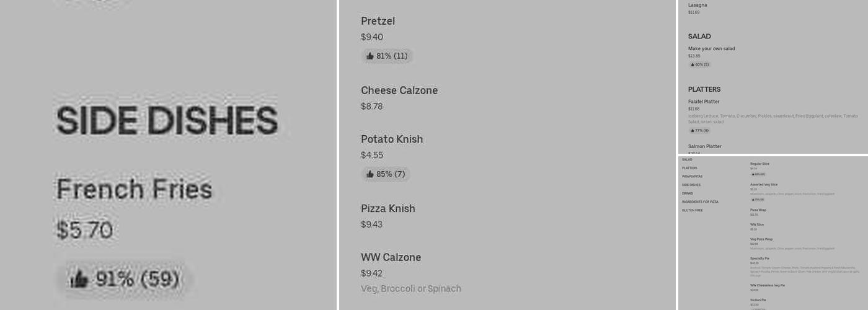Open the Cheese Calzone menu item
Screen dimensions: 868x310
pos(399,91)
